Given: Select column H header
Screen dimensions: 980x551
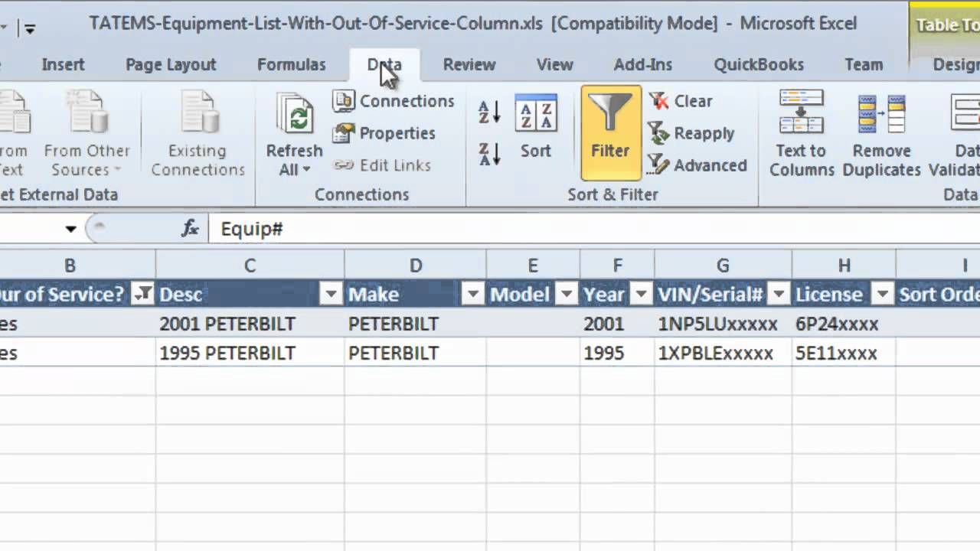Looking at the screenshot, I should [x=844, y=266].
